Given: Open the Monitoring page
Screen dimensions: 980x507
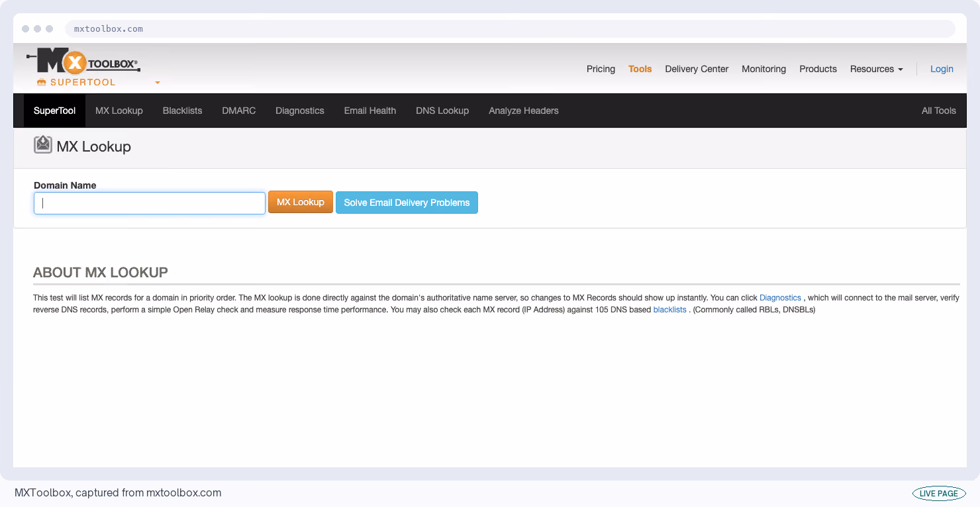Looking at the screenshot, I should (763, 69).
